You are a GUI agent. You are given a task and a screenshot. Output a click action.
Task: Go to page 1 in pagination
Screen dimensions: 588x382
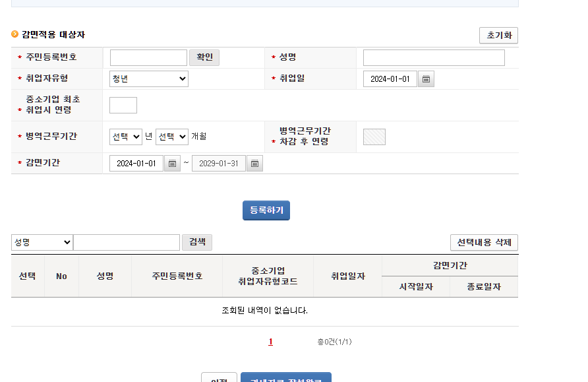click(270, 342)
